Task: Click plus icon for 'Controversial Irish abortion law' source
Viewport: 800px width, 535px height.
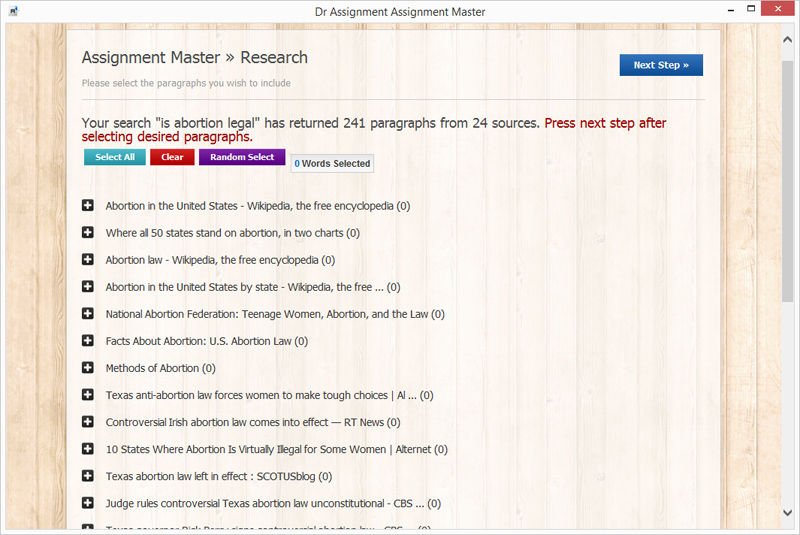Action: (88, 422)
